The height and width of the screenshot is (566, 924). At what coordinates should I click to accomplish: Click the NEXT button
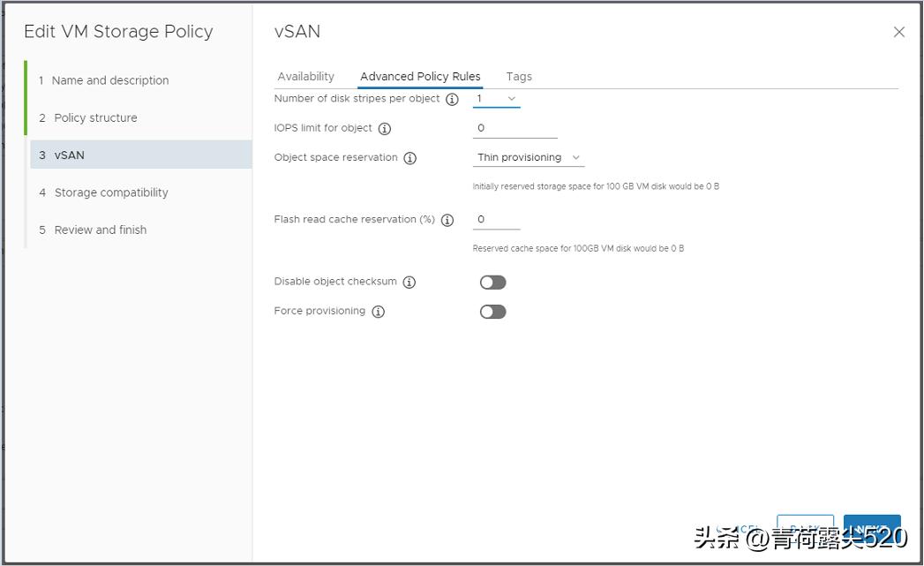pyautogui.click(x=872, y=529)
